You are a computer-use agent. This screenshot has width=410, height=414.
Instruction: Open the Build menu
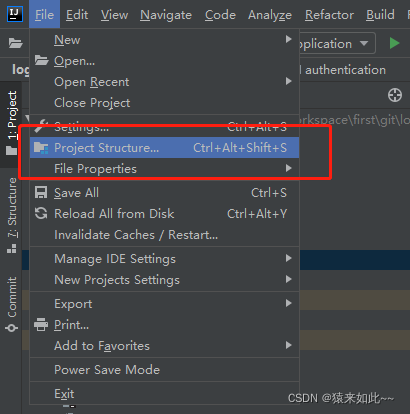click(x=380, y=15)
